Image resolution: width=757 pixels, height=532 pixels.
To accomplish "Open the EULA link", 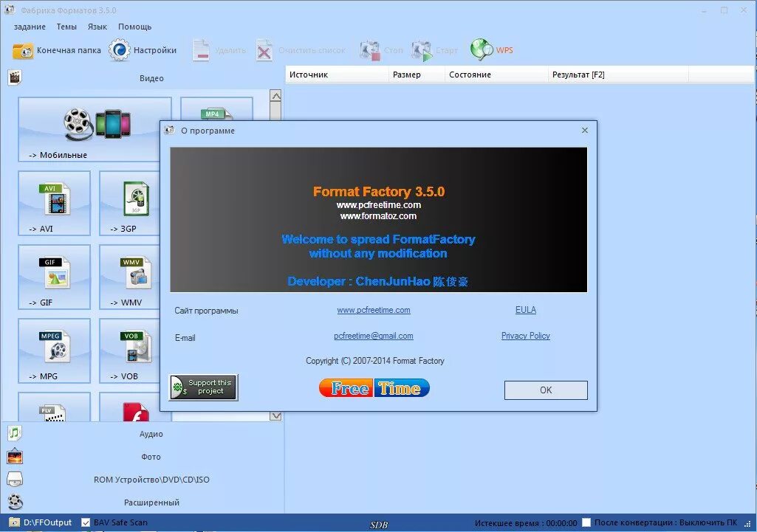I will coord(526,310).
